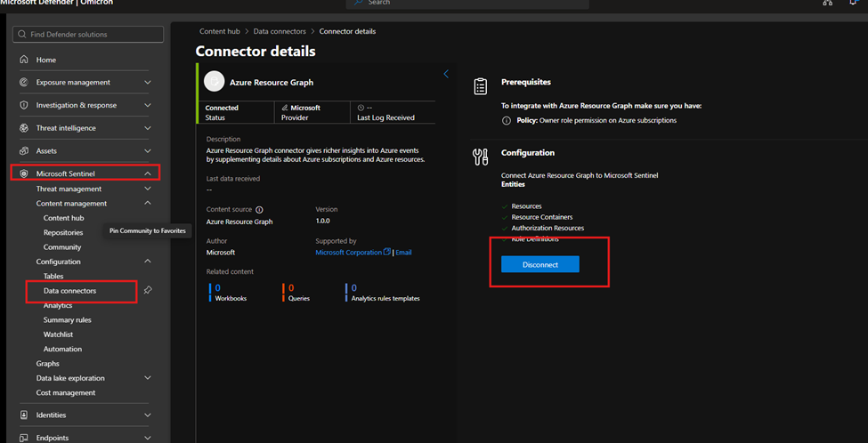The height and width of the screenshot is (443, 868).
Task: Click the Policy info icon
Action: tap(506, 120)
